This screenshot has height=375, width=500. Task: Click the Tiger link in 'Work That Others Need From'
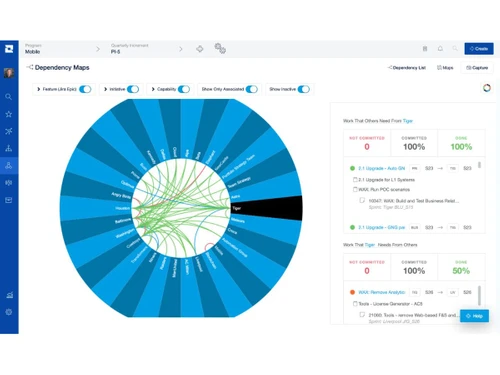pos(408,121)
